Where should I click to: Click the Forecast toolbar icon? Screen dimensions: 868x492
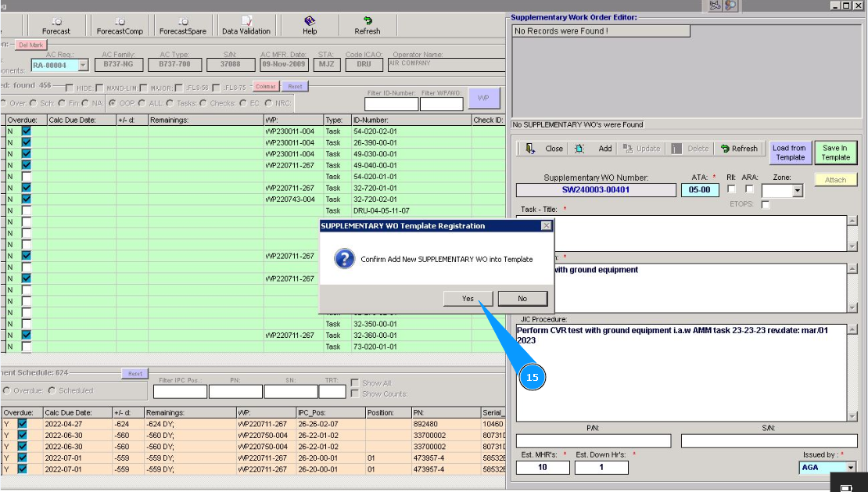pos(56,24)
